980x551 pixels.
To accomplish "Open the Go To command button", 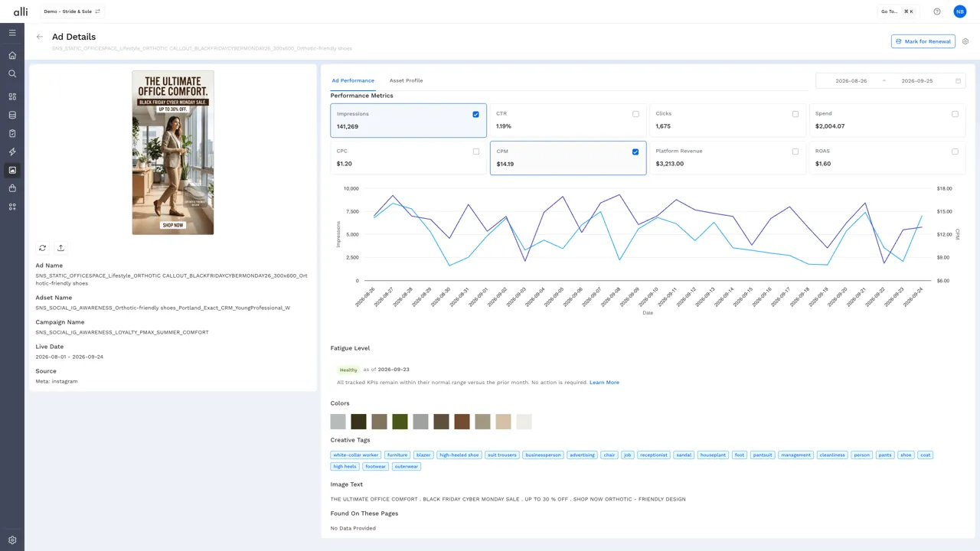I will [897, 11].
